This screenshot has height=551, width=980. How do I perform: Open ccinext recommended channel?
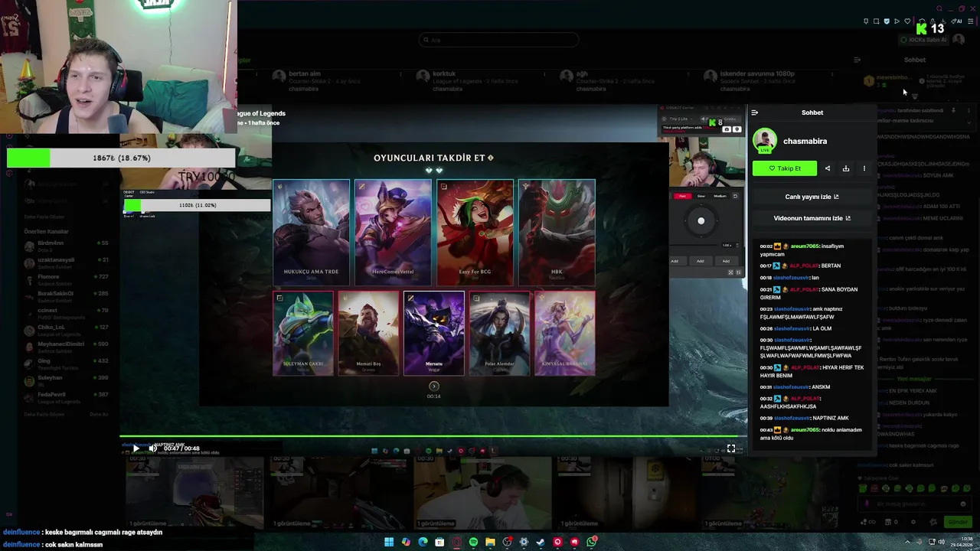[67, 313]
